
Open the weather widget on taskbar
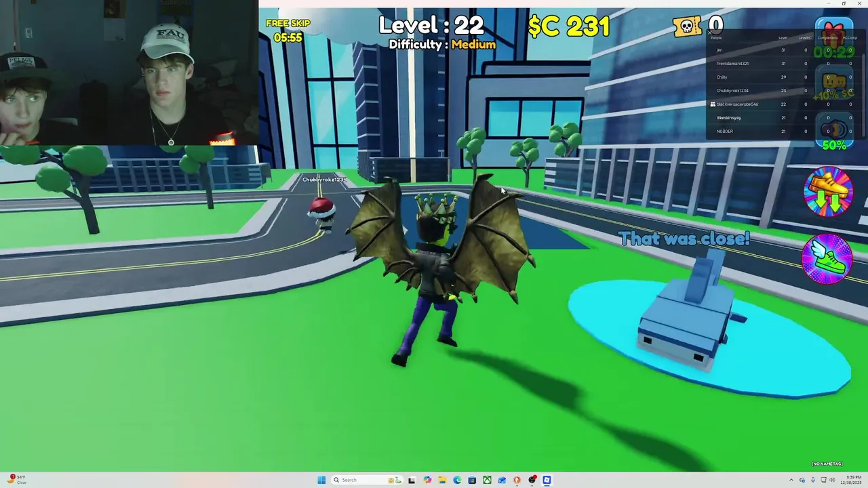(x=18, y=480)
